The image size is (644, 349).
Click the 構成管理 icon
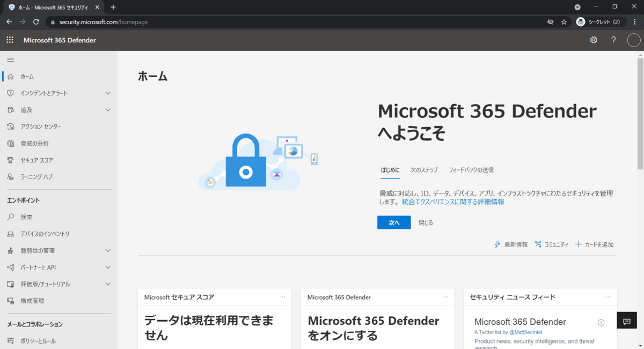point(10,301)
